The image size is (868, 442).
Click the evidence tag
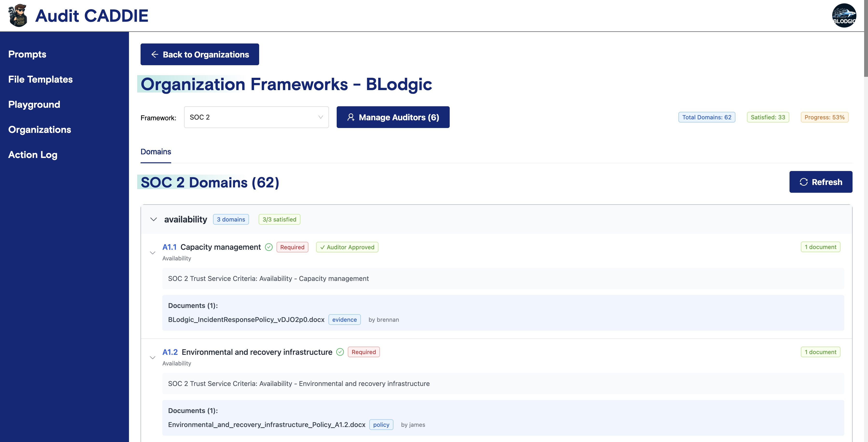tap(344, 320)
